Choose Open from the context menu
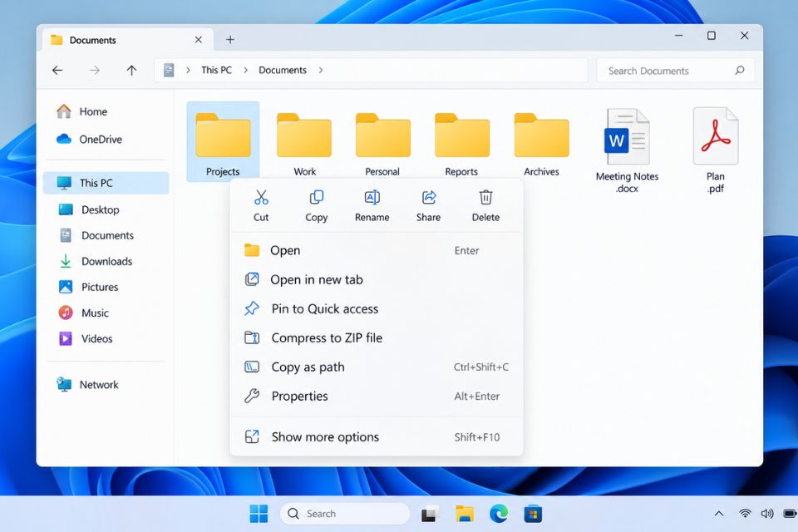 (x=376, y=250)
